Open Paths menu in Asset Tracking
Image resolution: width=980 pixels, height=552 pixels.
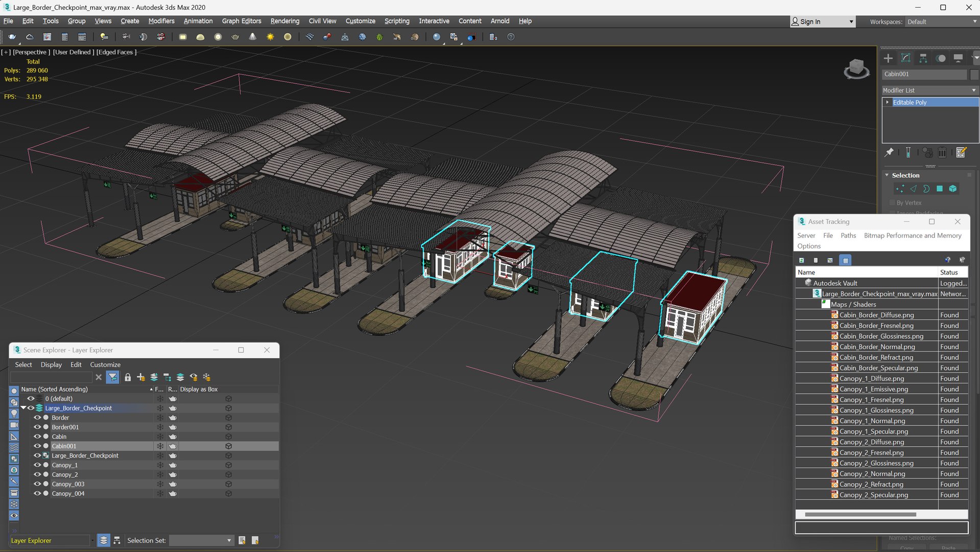click(x=848, y=236)
